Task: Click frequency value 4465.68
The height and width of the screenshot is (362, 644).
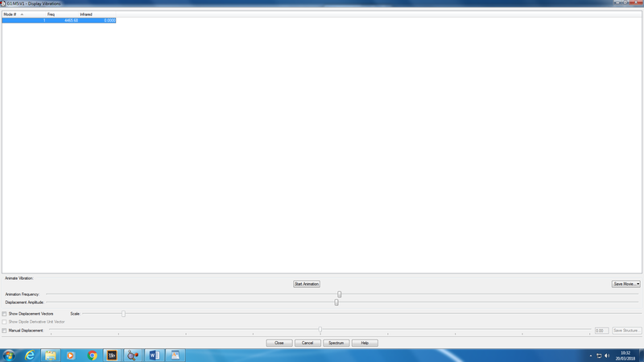Action: click(71, 21)
